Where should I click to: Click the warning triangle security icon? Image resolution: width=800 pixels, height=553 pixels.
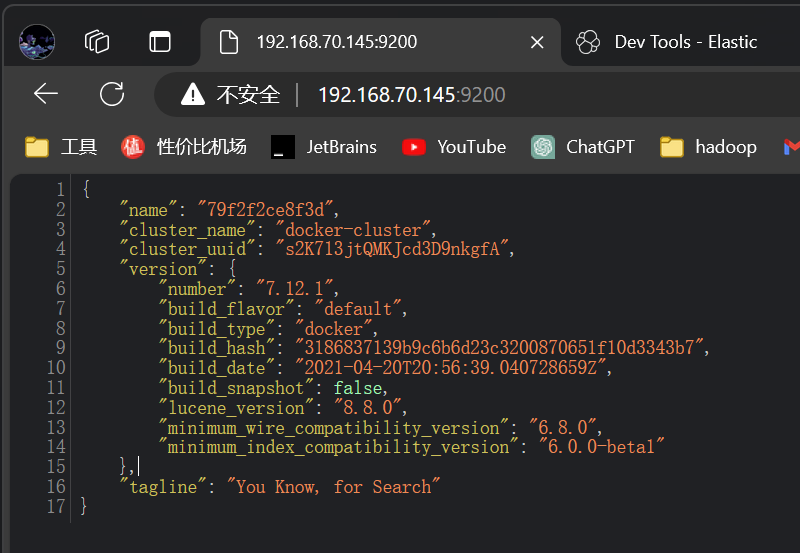(192, 95)
